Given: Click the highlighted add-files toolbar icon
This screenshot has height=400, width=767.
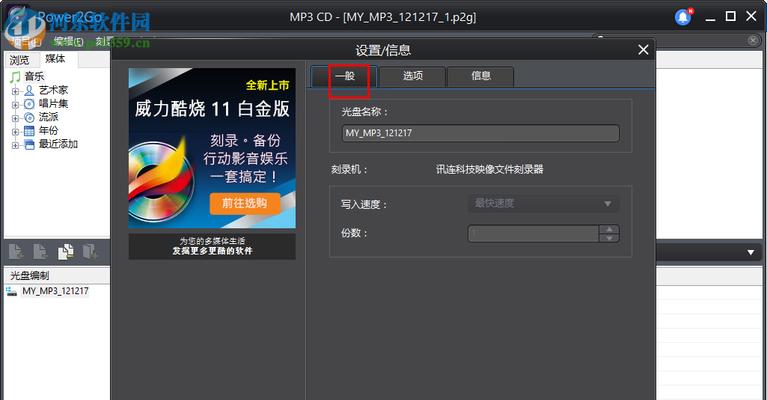Looking at the screenshot, I should [x=66, y=251].
